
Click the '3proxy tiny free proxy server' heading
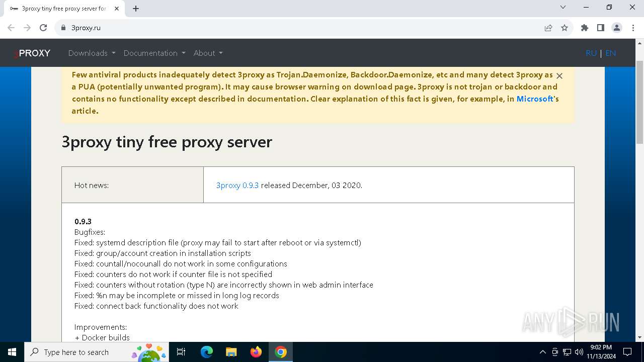click(x=167, y=142)
